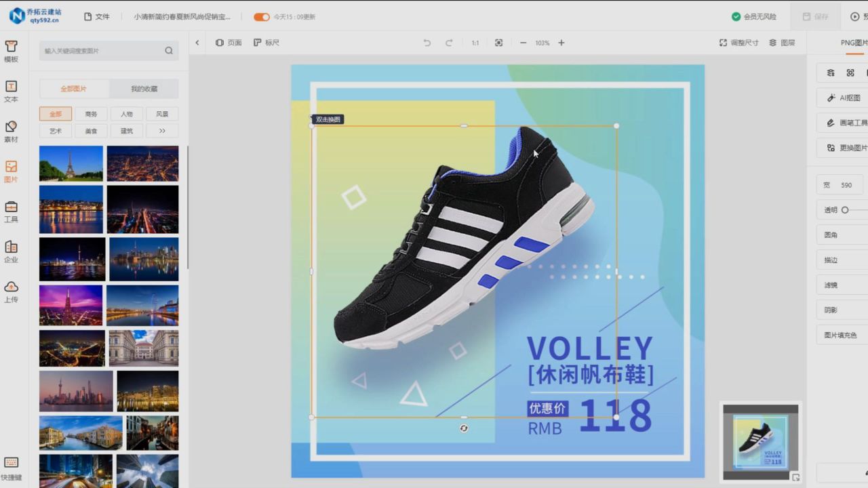
Task: Filter images by 风景 category
Action: tap(162, 114)
